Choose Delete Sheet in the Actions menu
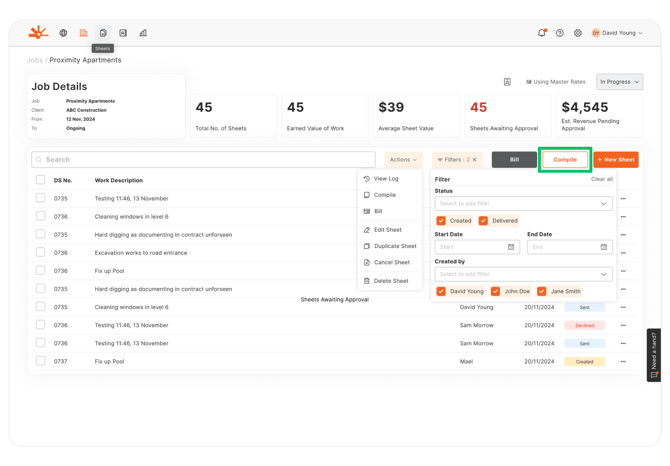This screenshot has width=670, height=466. click(x=391, y=281)
